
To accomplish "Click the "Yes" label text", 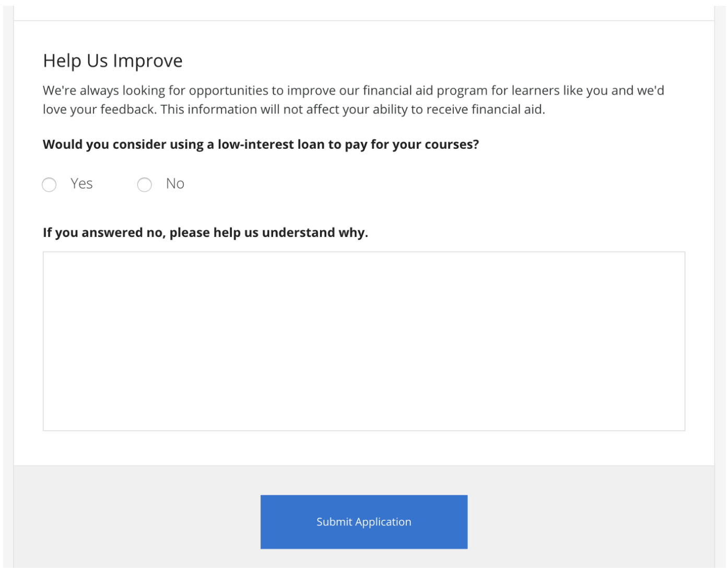I will tap(81, 184).
